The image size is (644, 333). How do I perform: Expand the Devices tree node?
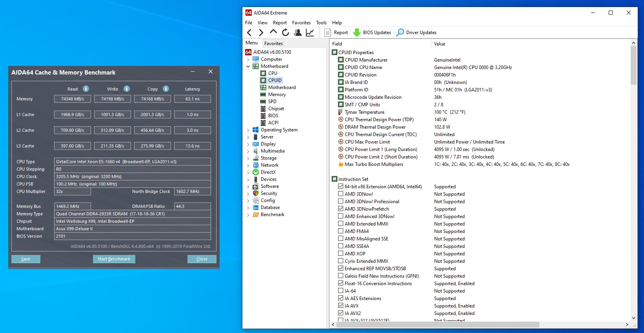pos(248,180)
